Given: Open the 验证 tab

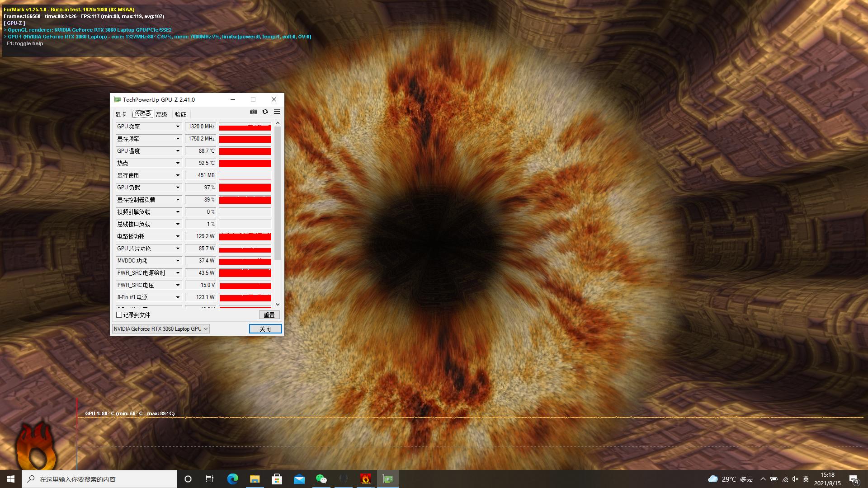Looking at the screenshot, I should [x=180, y=114].
